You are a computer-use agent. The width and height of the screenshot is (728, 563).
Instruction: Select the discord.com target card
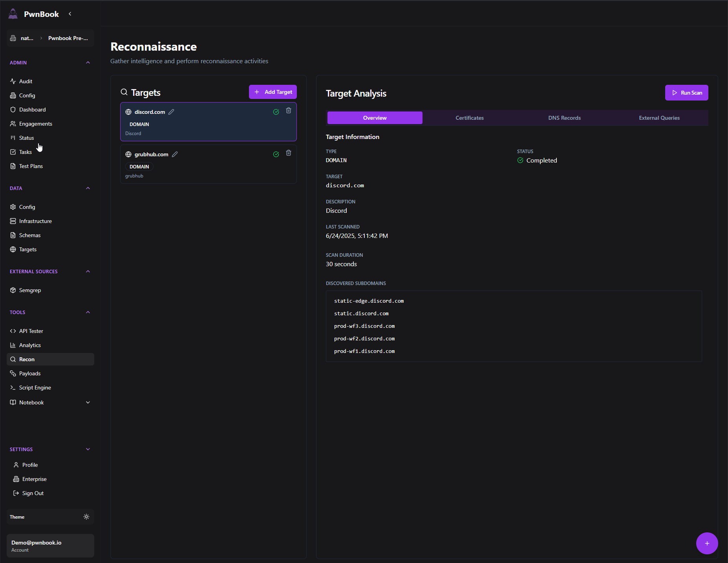click(208, 122)
